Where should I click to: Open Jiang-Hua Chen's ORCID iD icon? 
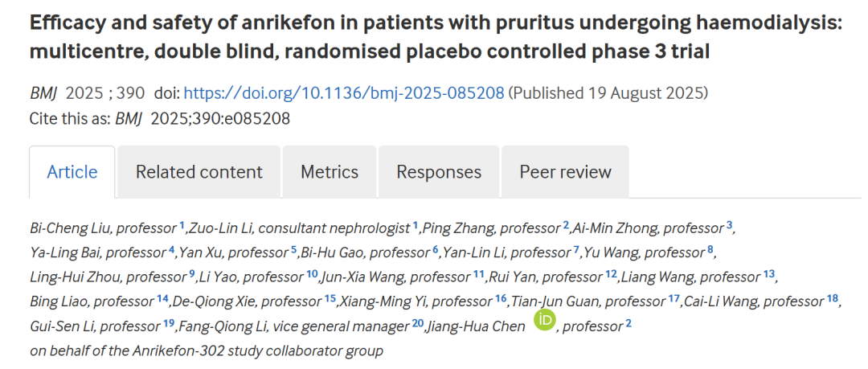click(545, 323)
